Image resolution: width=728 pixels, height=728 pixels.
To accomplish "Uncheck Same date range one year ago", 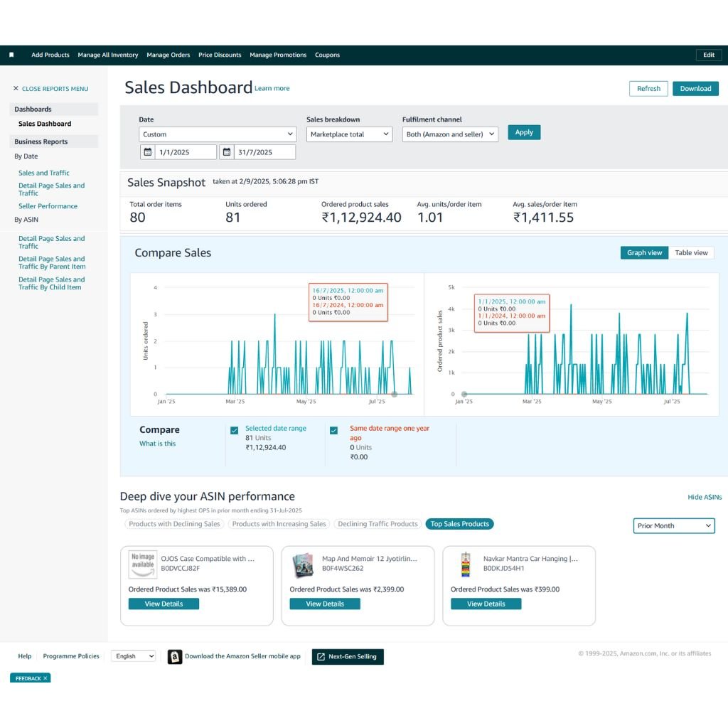I will point(333,431).
